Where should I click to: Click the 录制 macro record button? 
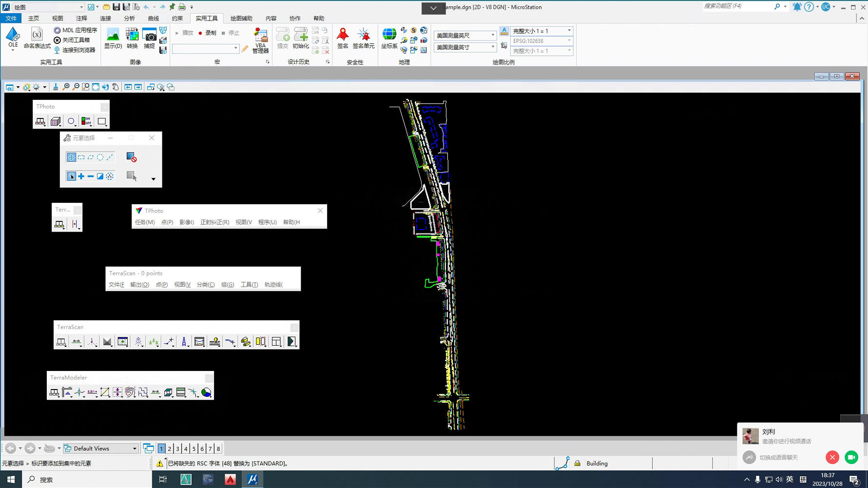[x=207, y=33]
